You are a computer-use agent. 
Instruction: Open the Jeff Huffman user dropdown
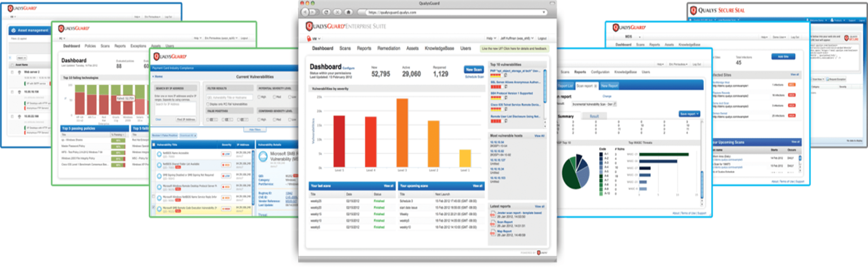coord(517,38)
